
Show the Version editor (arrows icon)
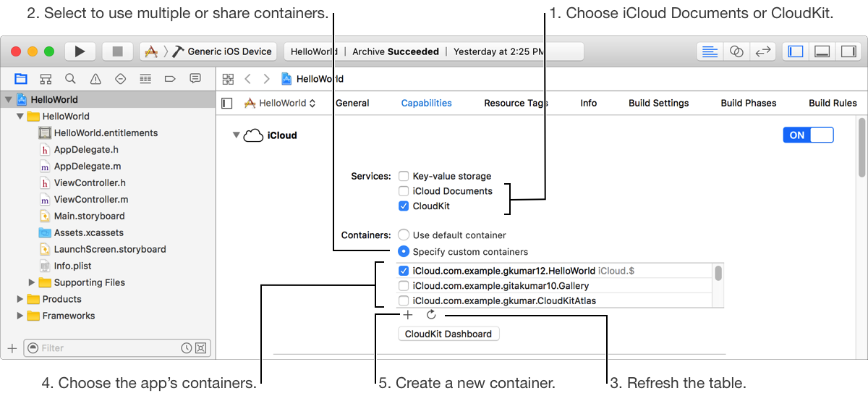pyautogui.click(x=762, y=51)
